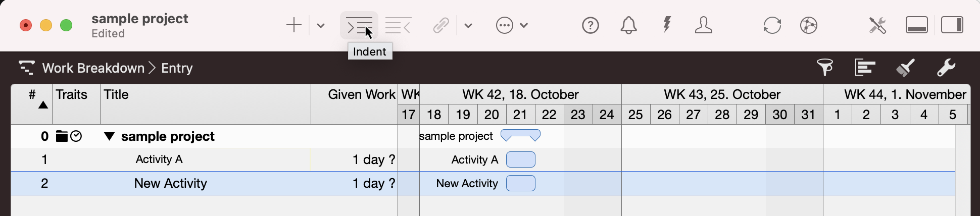Click the lightning bolt icon
Viewport: 980px width, 216px height.
coord(667,25)
